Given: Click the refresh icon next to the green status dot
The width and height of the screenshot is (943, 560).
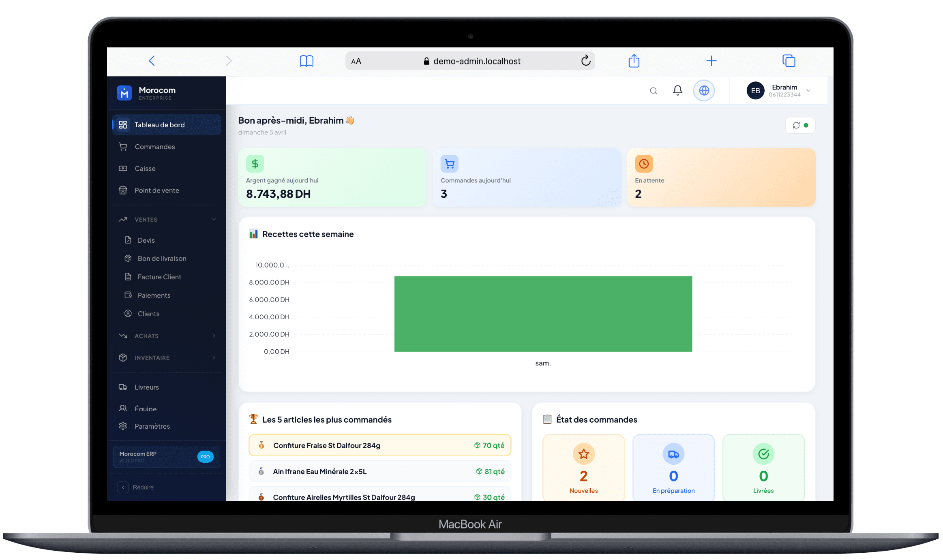Looking at the screenshot, I should [x=796, y=125].
